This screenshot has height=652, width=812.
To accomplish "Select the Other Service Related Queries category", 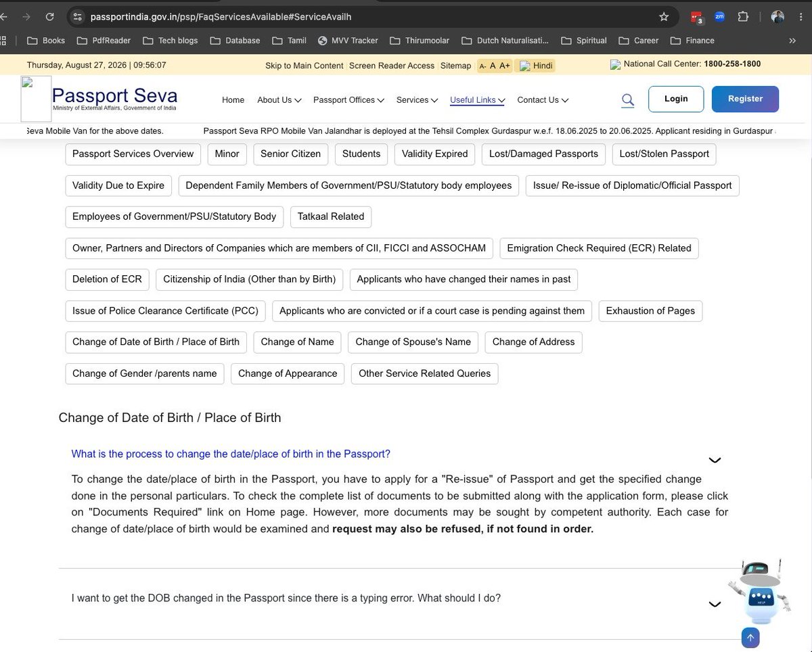I will tap(424, 373).
